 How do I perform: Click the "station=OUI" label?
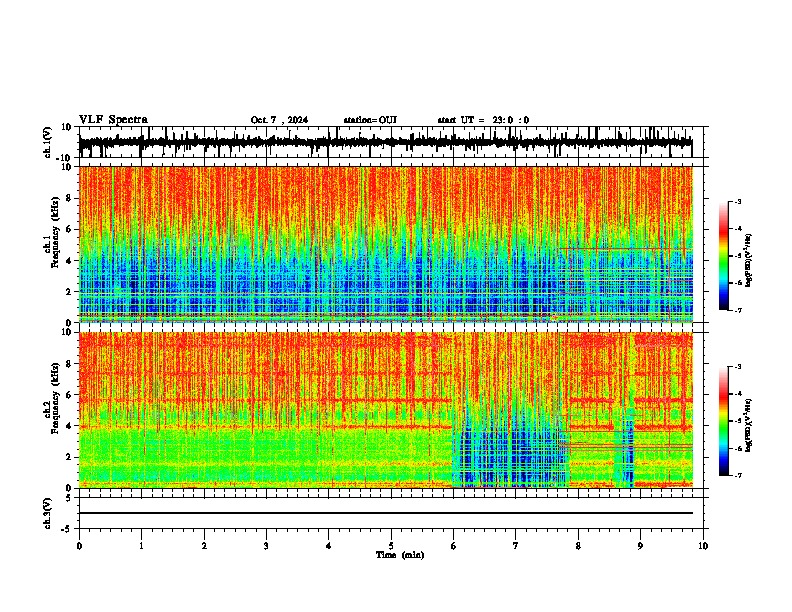pyautogui.click(x=370, y=120)
